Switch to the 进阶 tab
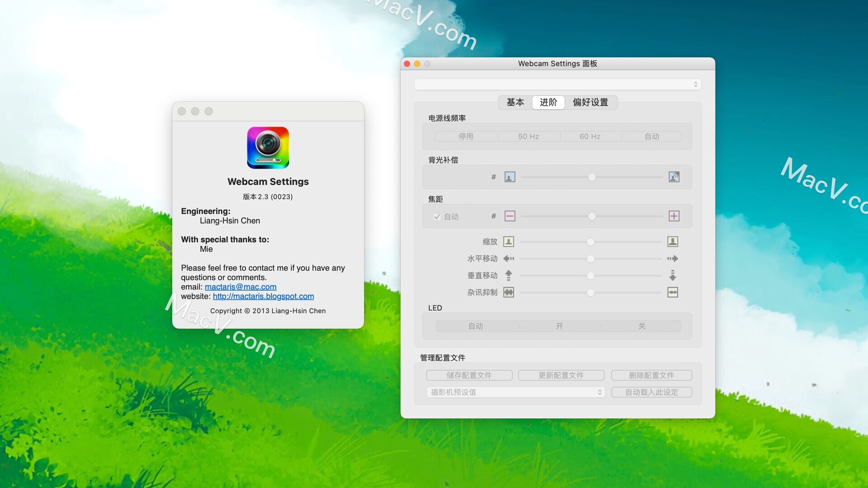The height and width of the screenshot is (488, 868). pyautogui.click(x=548, y=103)
